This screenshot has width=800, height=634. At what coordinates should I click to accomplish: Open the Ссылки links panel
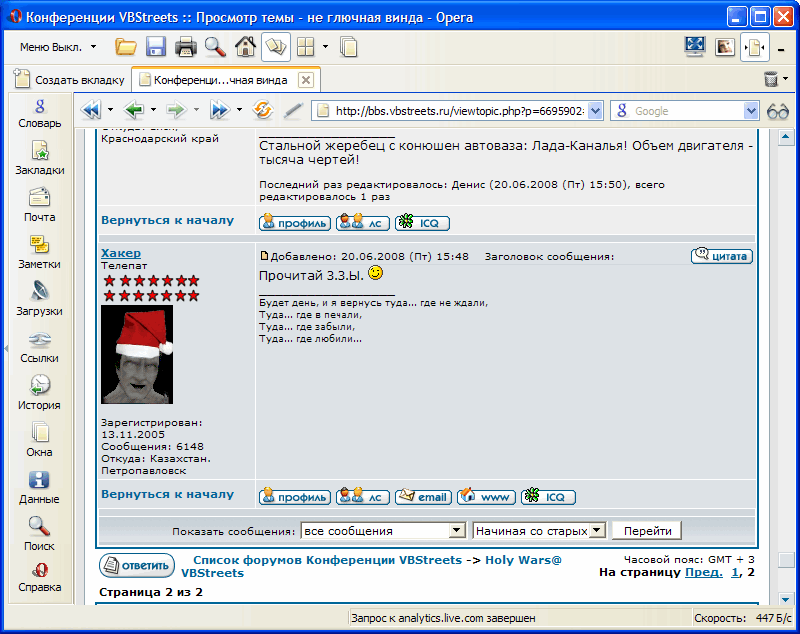coord(40,347)
